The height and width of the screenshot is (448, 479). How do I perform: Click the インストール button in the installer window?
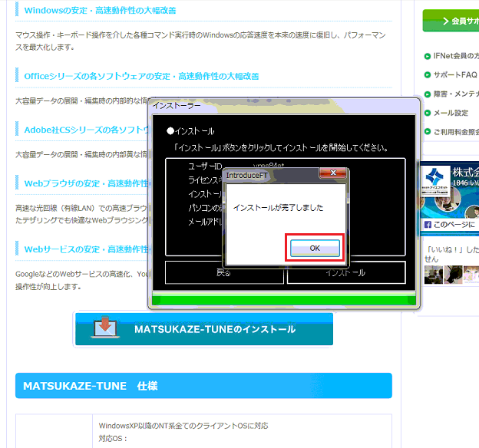345,272
